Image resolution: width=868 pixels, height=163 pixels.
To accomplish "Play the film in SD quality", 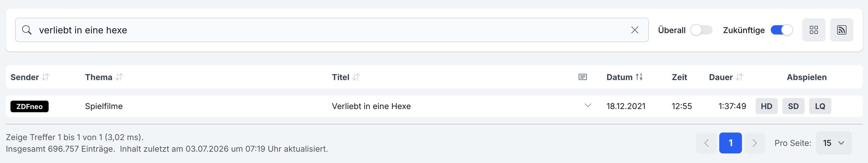I will point(793,106).
